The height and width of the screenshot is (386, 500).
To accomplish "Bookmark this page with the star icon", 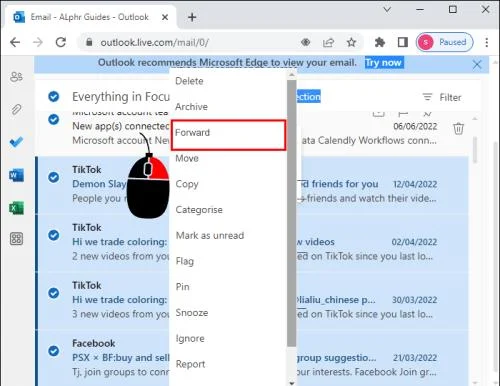I will [351, 42].
